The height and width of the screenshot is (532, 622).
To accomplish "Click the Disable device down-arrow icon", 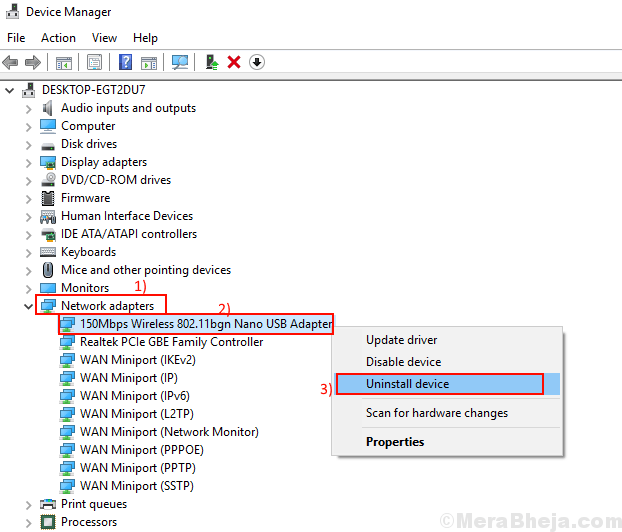I will 257,62.
